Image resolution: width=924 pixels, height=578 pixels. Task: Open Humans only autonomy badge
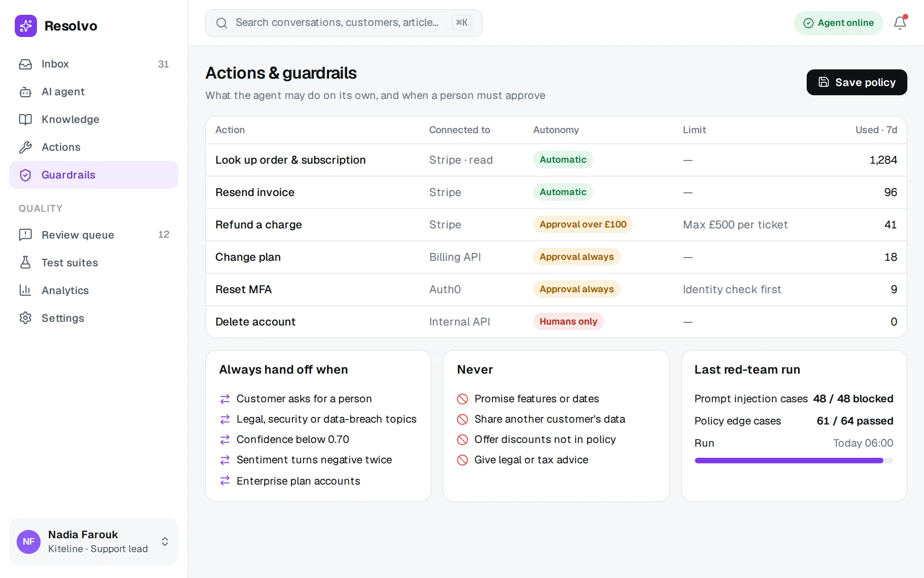pyautogui.click(x=568, y=321)
